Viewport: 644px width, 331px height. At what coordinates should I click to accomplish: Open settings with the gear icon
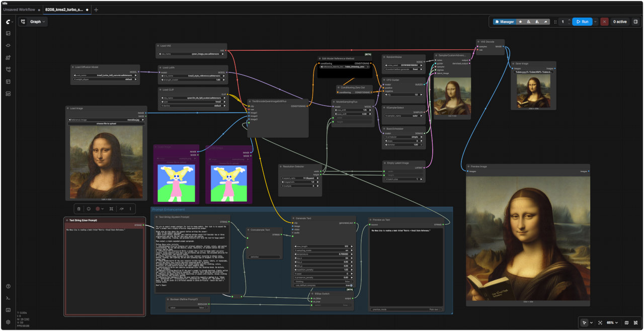point(8,322)
